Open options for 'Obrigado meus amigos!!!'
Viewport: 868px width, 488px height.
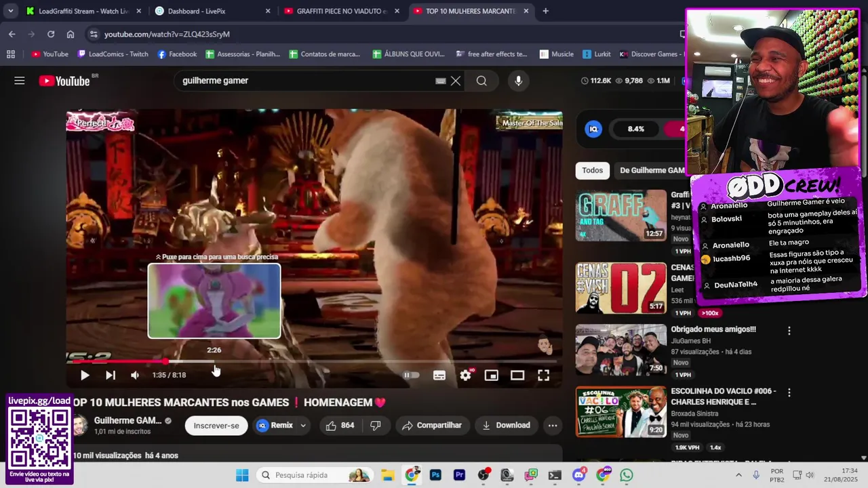(x=789, y=331)
